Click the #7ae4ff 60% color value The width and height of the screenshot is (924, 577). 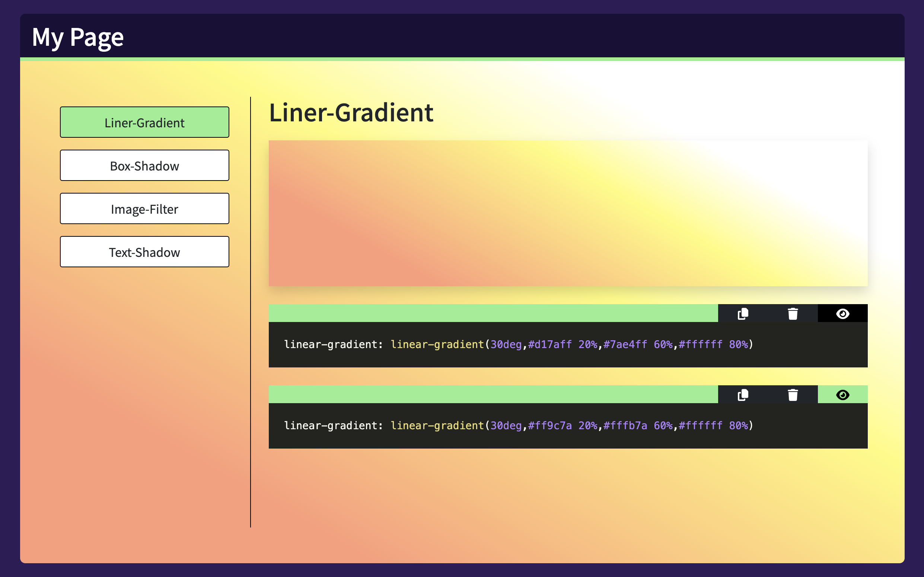point(637,344)
